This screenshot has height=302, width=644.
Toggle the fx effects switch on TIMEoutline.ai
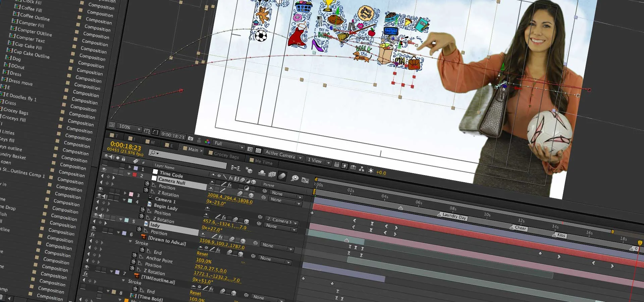coord(211,289)
